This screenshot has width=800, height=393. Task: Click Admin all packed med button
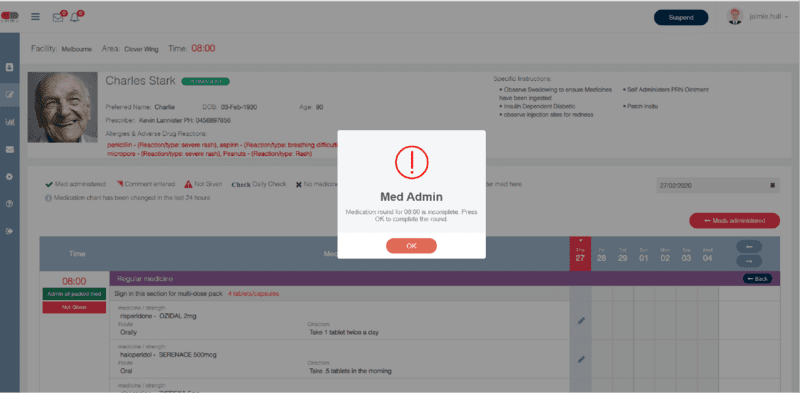coord(74,294)
